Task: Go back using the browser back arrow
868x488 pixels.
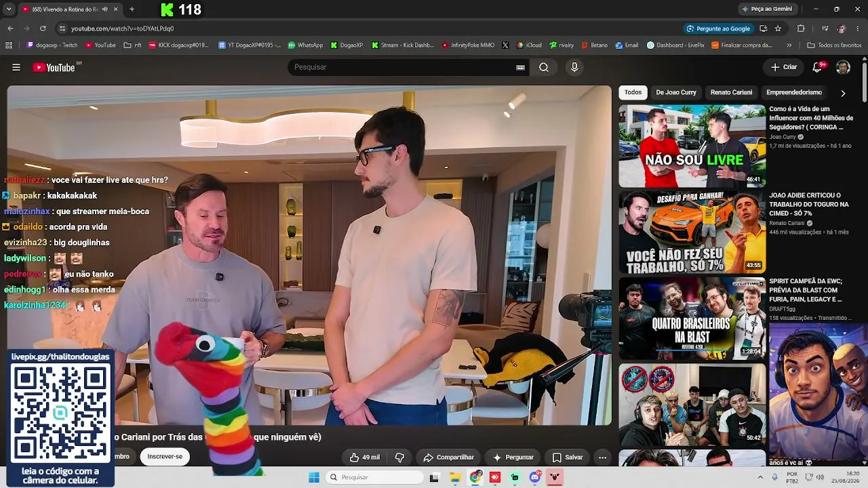Action: coord(10,28)
